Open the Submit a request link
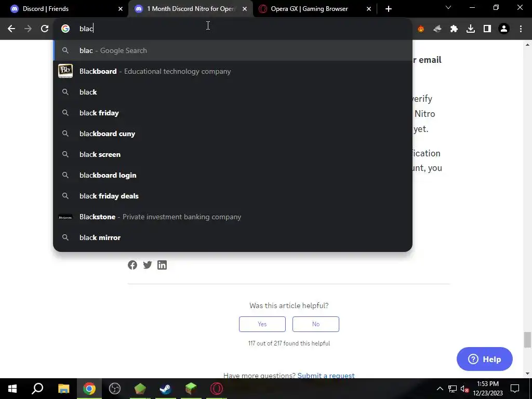The height and width of the screenshot is (399, 532). click(326, 375)
